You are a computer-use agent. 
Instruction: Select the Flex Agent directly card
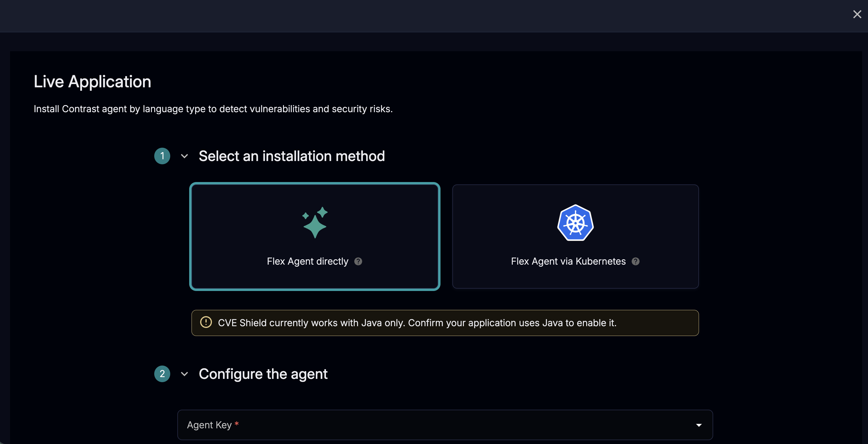[315, 236]
